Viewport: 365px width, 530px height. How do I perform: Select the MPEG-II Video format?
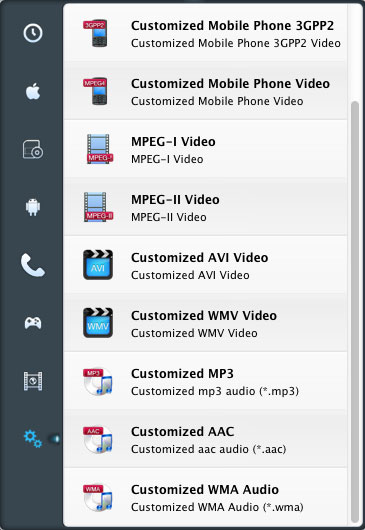[x=205, y=207]
